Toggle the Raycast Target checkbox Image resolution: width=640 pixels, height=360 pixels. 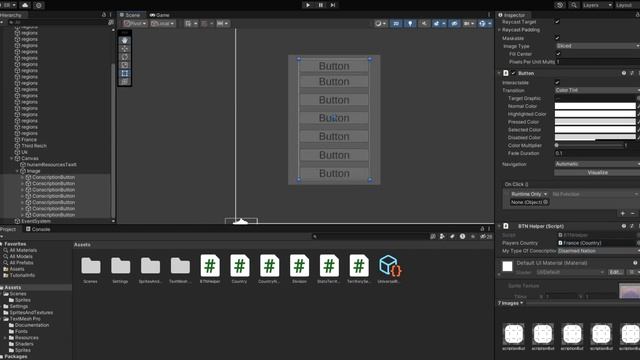coord(557,22)
